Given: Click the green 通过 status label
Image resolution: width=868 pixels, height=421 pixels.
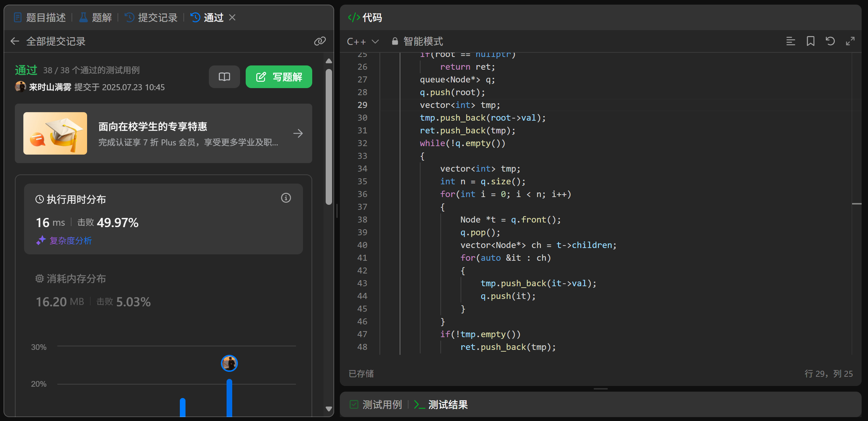Looking at the screenshot, I should click(x=26, y=70).
